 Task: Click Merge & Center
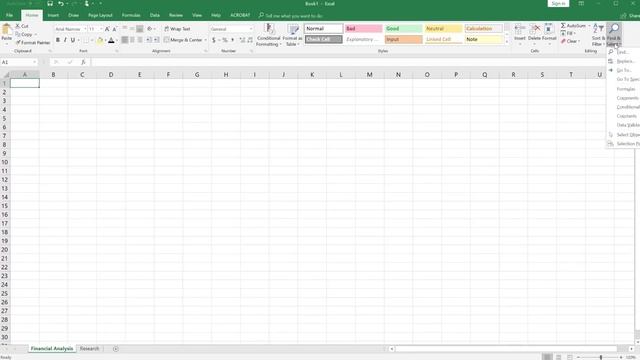click(183, 40)
